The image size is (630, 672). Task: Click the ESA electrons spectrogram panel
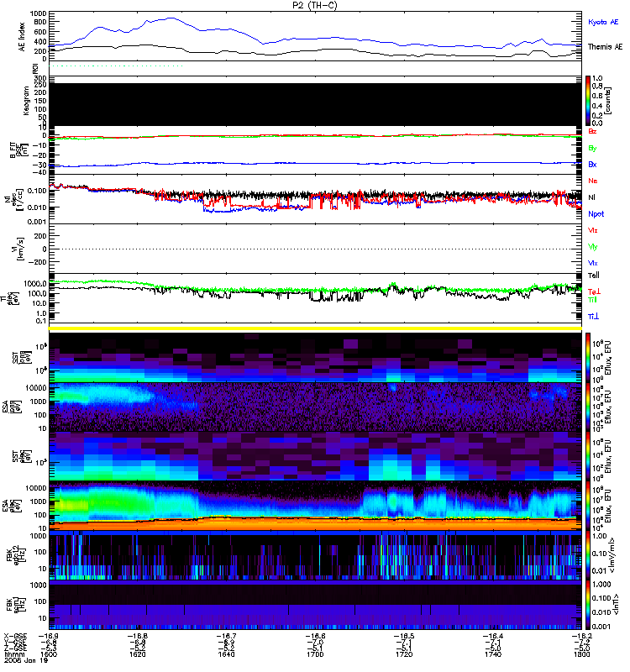coord(315,507)
